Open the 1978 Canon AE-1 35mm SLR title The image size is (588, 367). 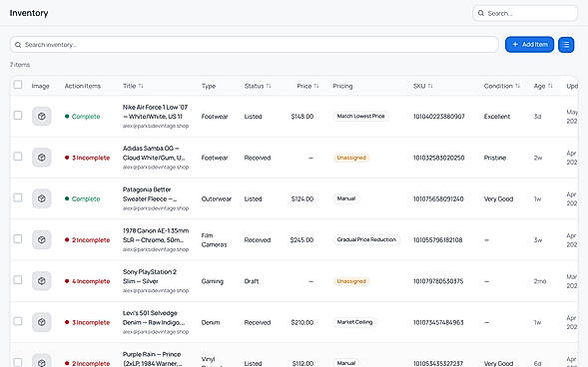click(156, 235)
